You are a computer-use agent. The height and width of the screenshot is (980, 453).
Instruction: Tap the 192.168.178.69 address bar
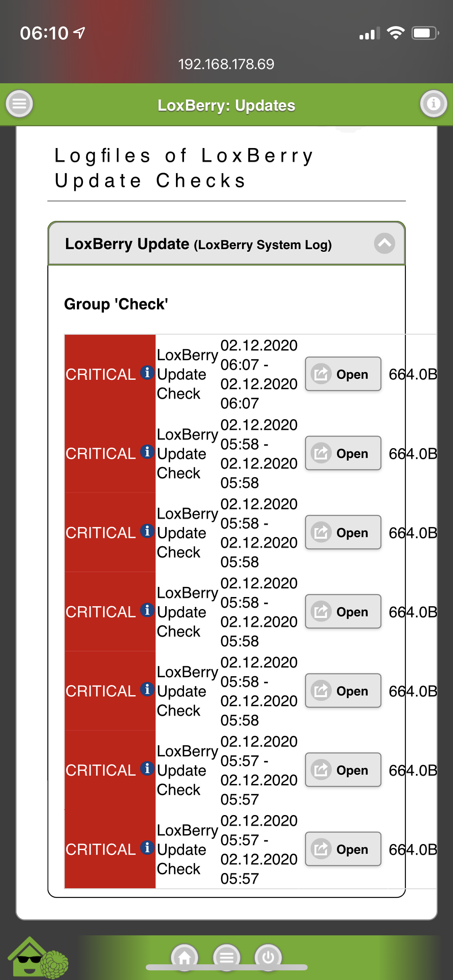point(226,64)
